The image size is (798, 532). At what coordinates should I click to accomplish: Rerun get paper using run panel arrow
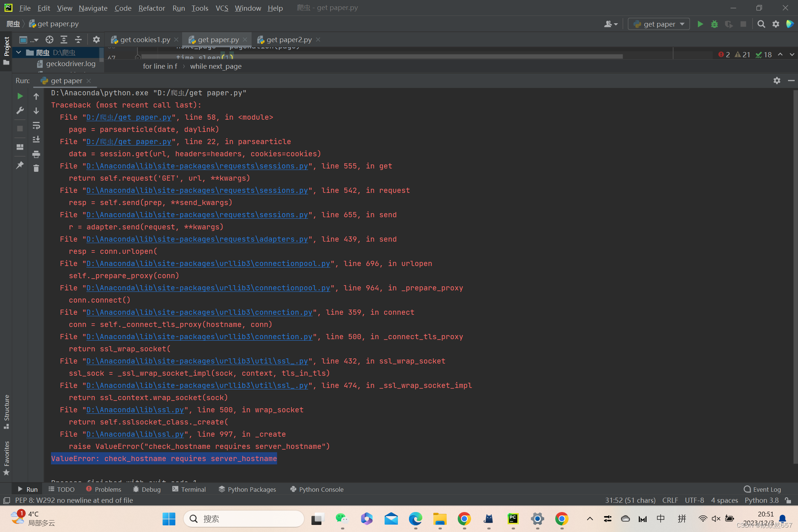[20, 96]
